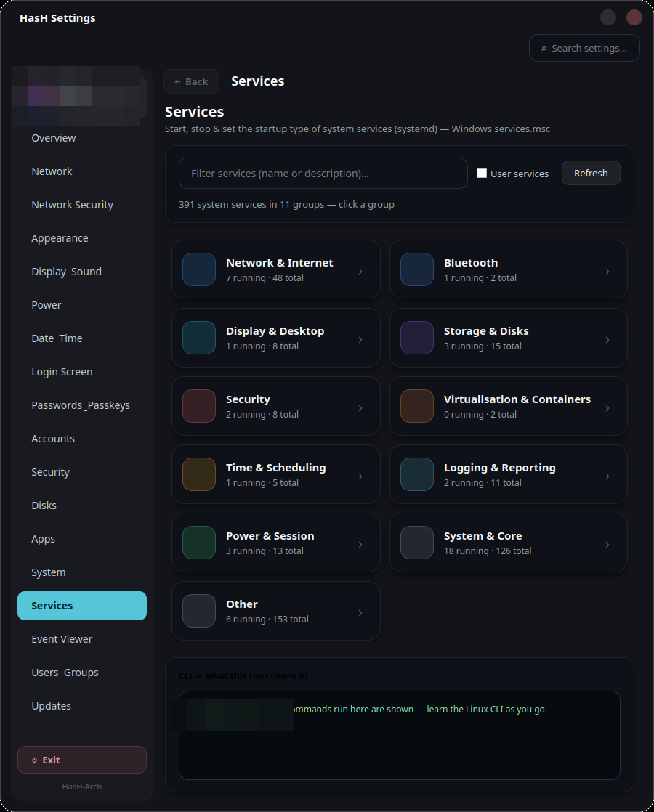654x812 pixels.
Task: Select Appearance in the sidebar
Action: 82,238
